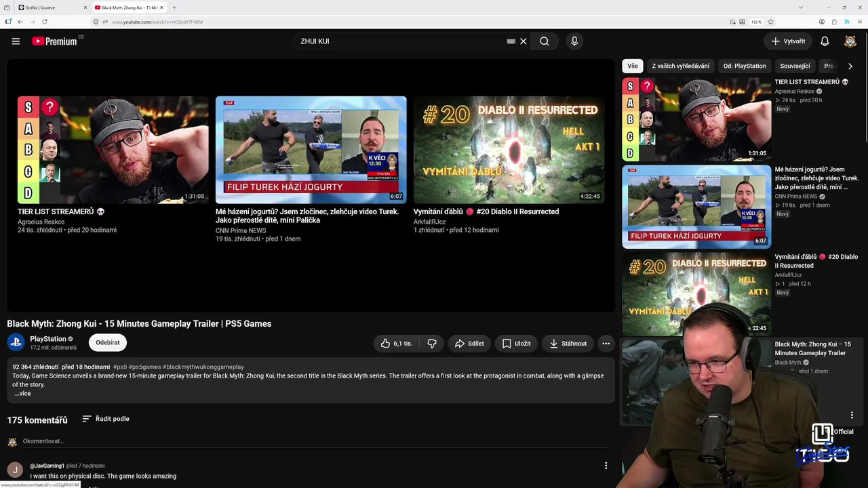Open the browser account icon
This screenshot has height=488, width=868.
[822, 22]
